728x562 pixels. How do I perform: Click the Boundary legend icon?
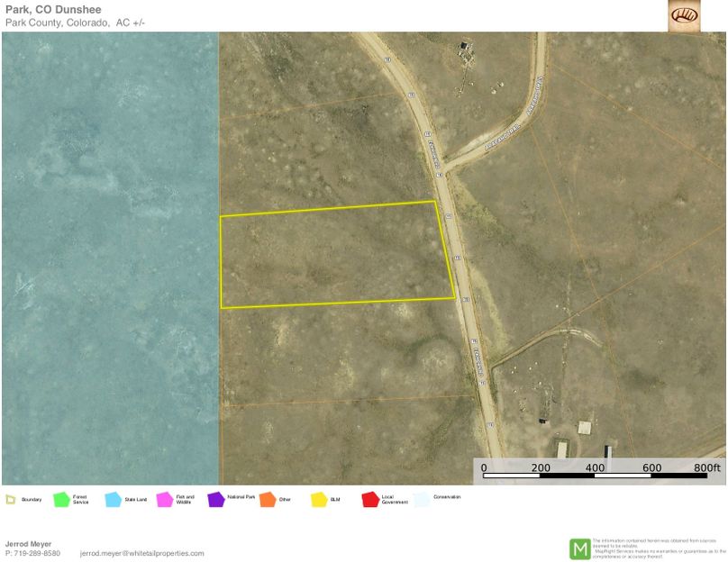coord(10,499)
